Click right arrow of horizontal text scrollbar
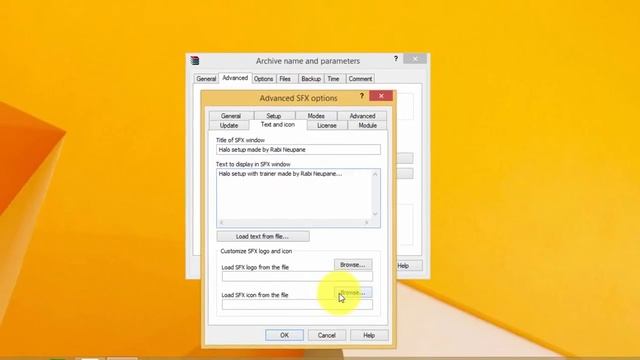The width and height of the screenshot is (640, 360). pos(367,222)
